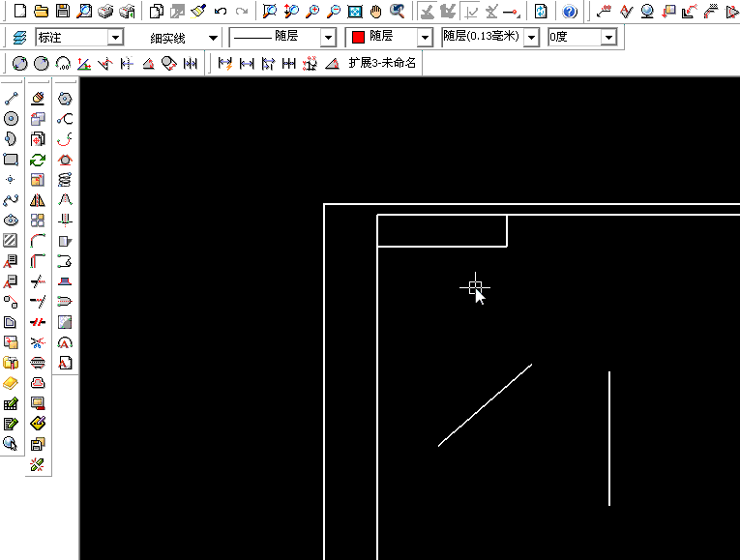Select the rectangle drawing tool
Image resolution: width=740 pixels, height=560 pixels.
coord(11,159)
